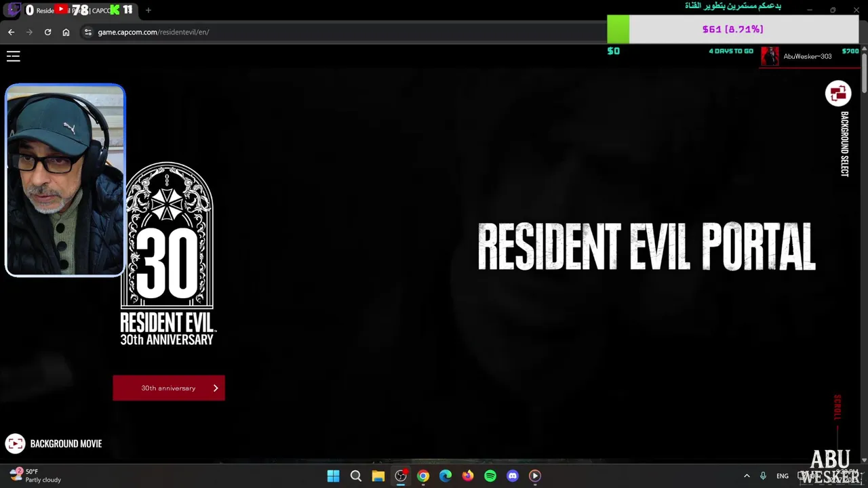Open the Chrome home page

66,32
